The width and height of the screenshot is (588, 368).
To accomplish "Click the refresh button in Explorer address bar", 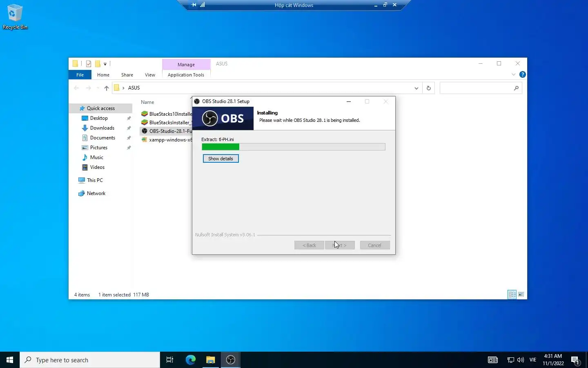I will [428, 88].
